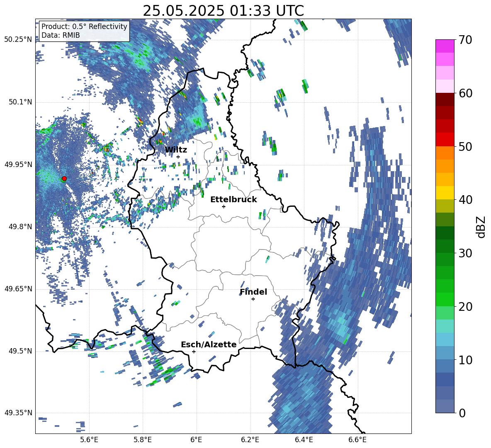Click the dark red colorbar segment below 60
The image size is (491, 448).
[x=445, y=99]
